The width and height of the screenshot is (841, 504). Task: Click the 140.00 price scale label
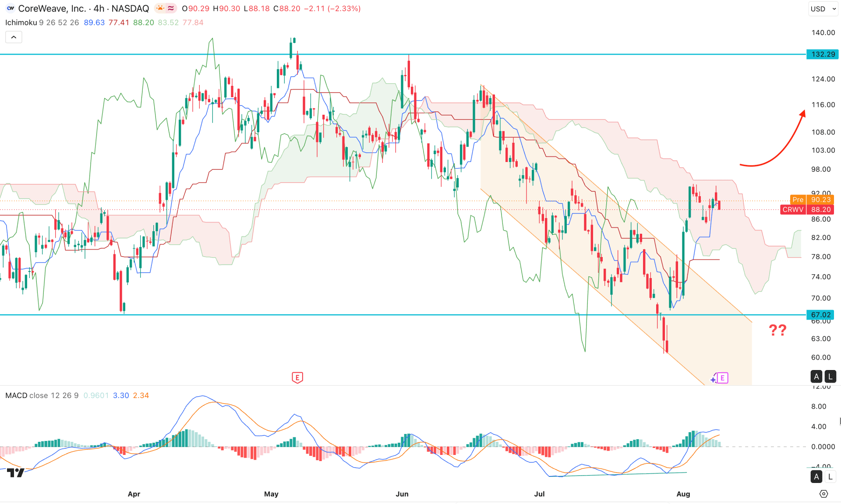(x=823, y=32)
